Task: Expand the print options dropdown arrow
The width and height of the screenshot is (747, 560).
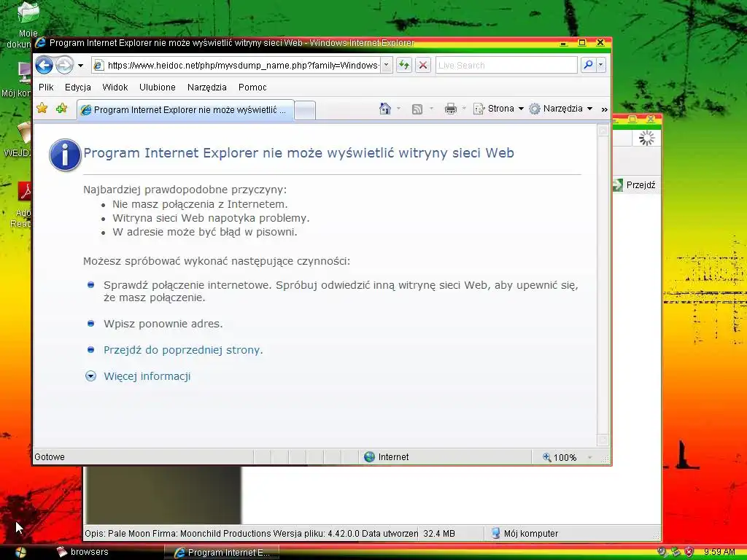Action: coord(463,109)
